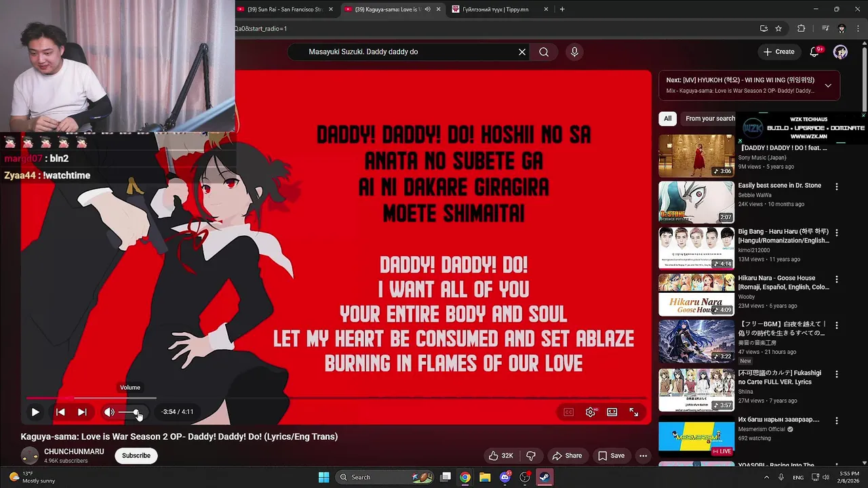Open Hikaru Nara - Goose House video title
Screen dimensions: 868x488
783,283
